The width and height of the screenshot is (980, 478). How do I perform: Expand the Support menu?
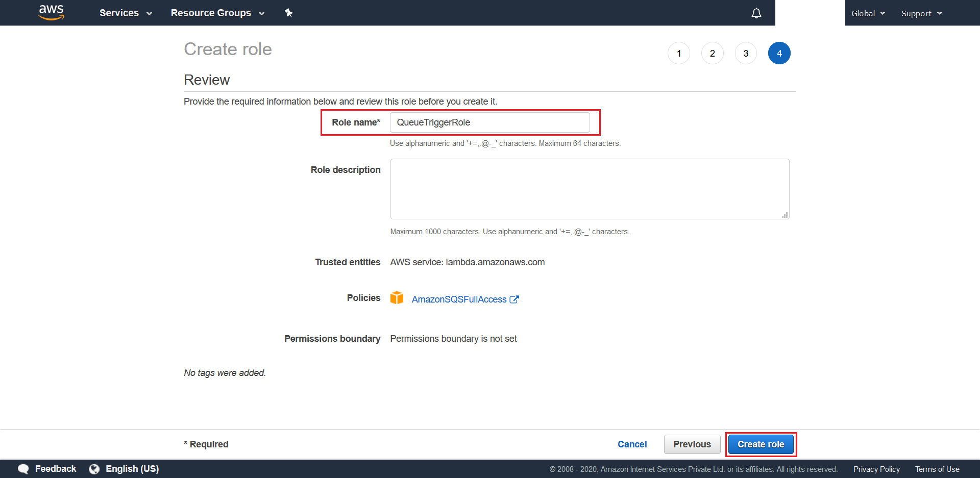tap(921, 13)
